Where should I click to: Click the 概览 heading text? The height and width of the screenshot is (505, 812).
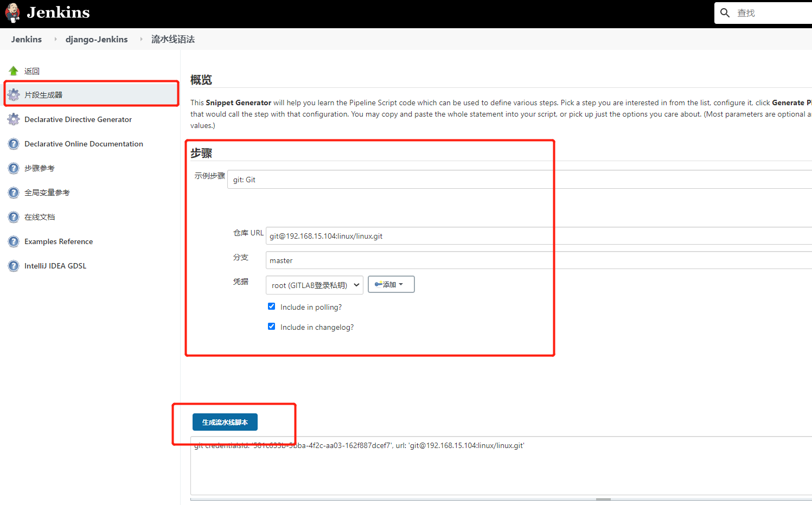point(201,80)
